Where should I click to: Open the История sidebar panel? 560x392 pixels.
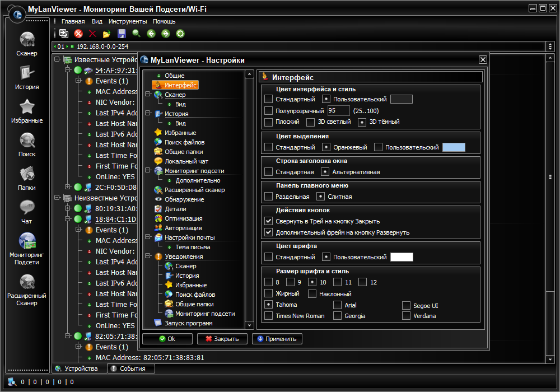pyautogui.click(x=27, y=77)
